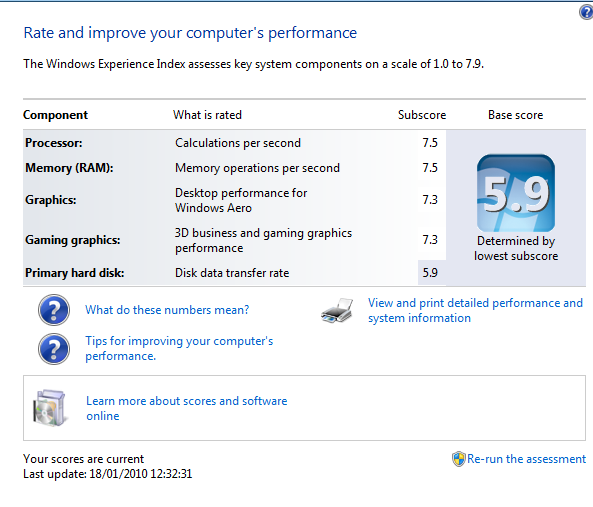The width and height of the screenshot is (593, 507).
Task: Click the 'Last update: 18/01/2010 12:32:31' text
Action: [108, 474]
